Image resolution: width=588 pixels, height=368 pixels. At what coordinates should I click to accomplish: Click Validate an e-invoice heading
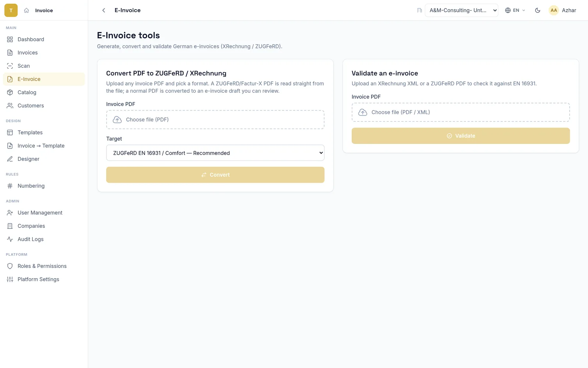[385, 73]
